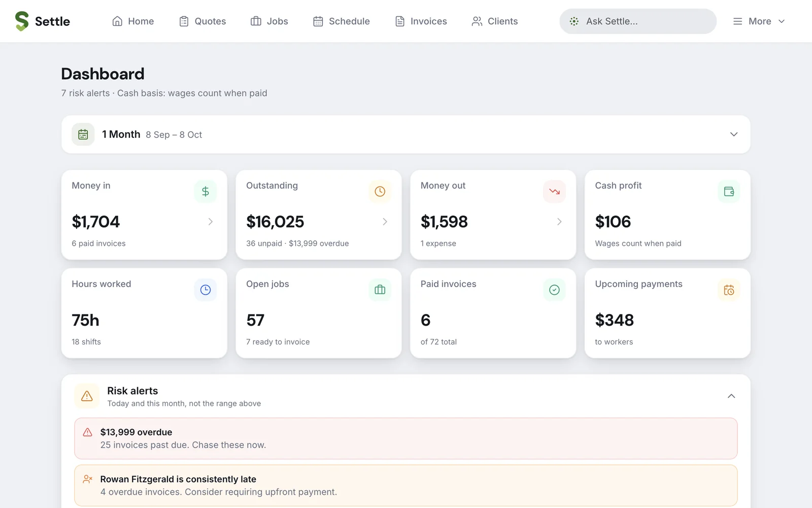Click the Ask Settle sparkle icon
812x508 pixels.
coord(574,21)
